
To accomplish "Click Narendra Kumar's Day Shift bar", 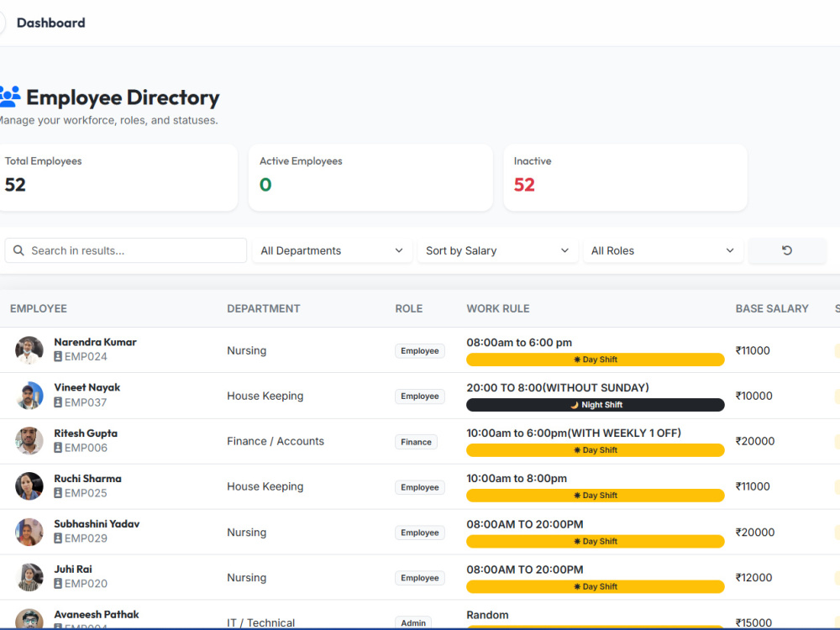I will tap(596, 360).
